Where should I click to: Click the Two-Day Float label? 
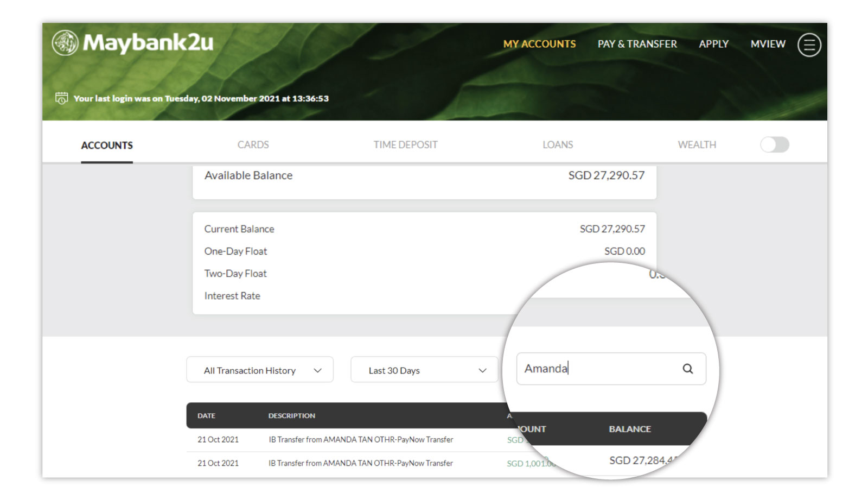pos(235,274)
